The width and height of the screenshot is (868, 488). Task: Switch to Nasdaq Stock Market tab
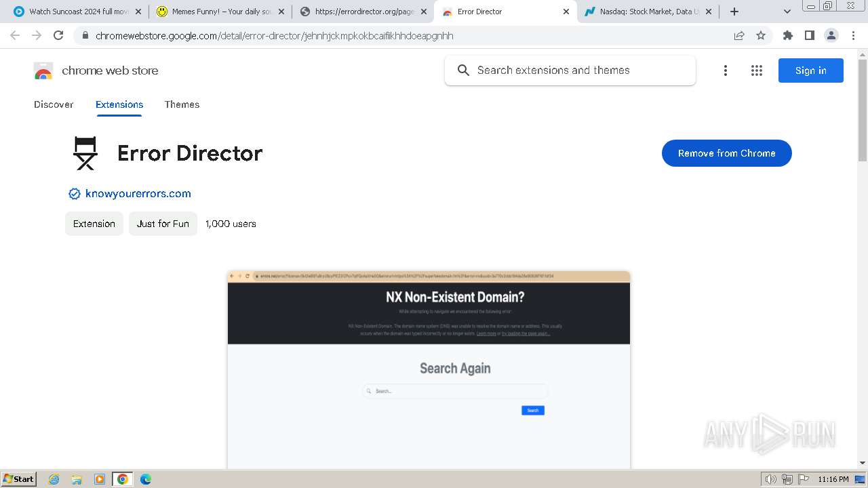pos(649,12)
